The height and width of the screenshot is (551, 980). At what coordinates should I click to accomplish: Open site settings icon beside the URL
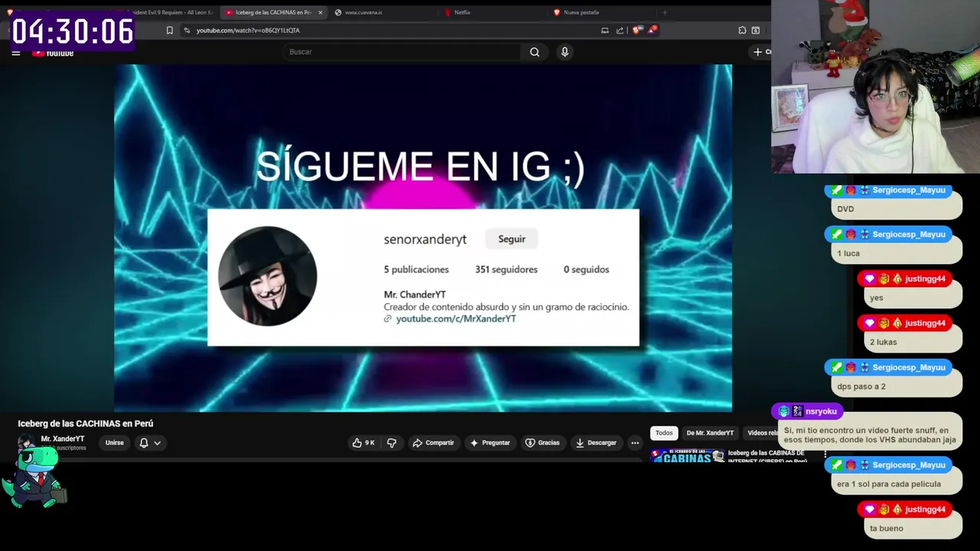tap(187, 31)
